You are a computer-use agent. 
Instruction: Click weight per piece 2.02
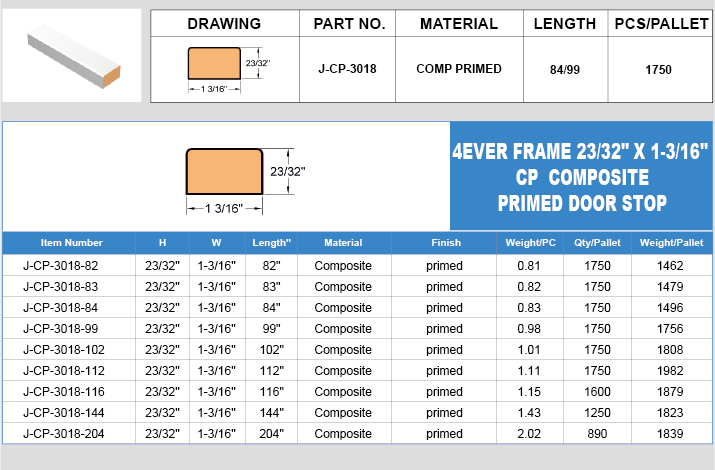coord(529,434)
